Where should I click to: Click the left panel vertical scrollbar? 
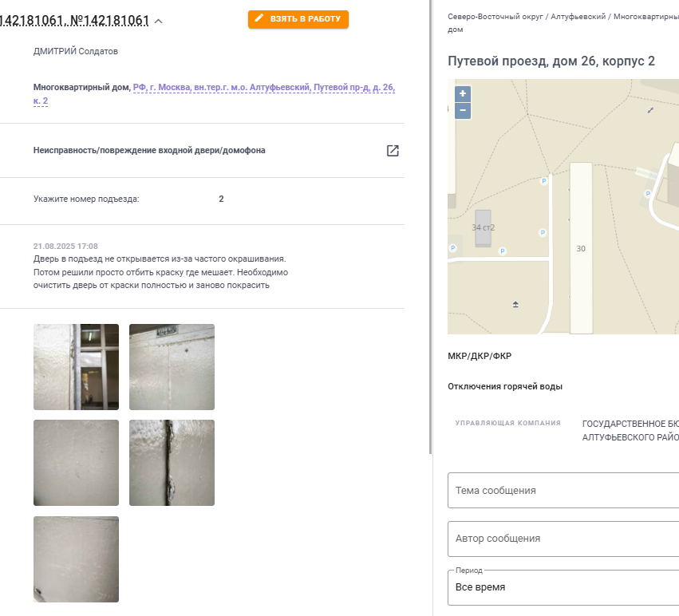(x=430, y=227)
